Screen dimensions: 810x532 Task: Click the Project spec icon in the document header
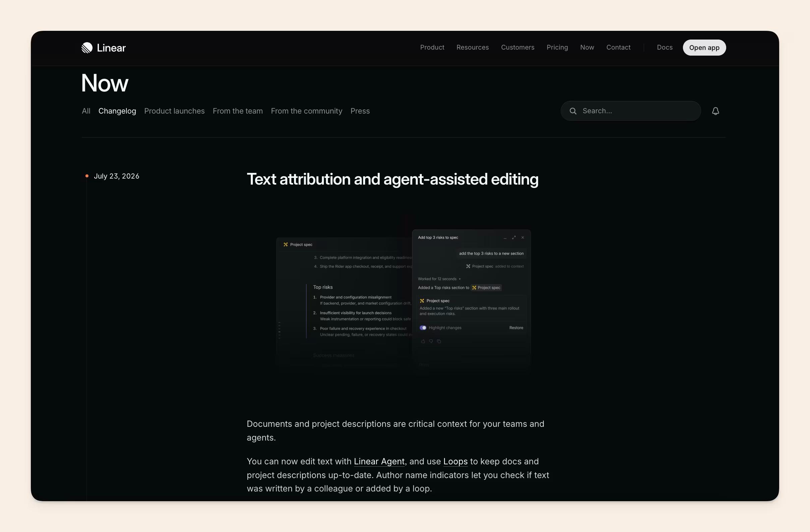[286, 245]
